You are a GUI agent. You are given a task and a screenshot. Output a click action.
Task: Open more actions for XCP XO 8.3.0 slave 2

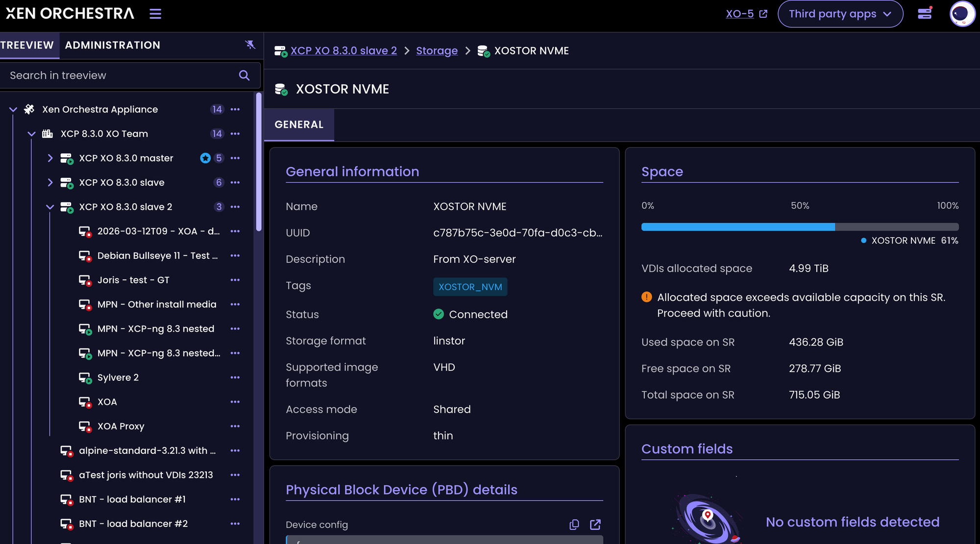coord(235,207)
